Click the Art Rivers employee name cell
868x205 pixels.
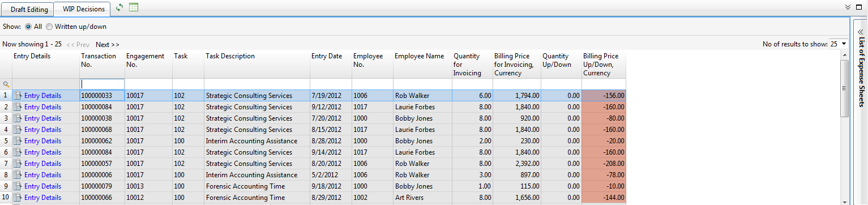pyautogui.click(x=422, y=198)
